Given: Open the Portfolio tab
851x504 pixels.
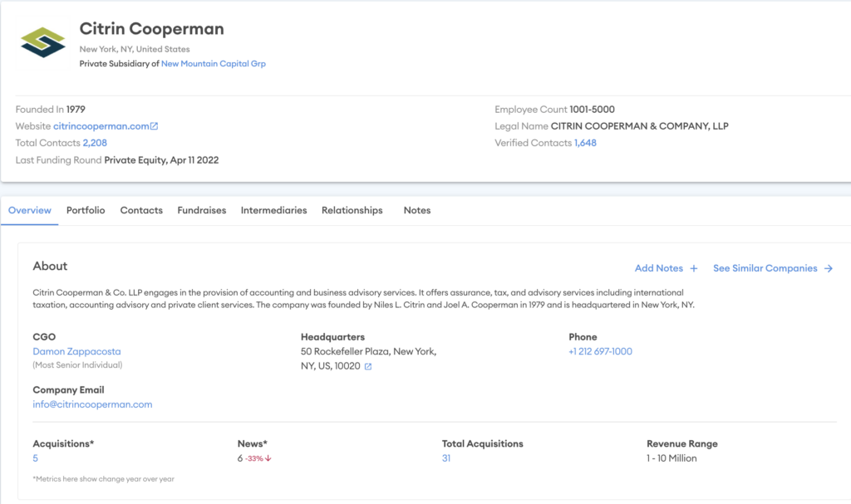Looking at the screenshot, I should pyautogui.click(x=86, y=210).
